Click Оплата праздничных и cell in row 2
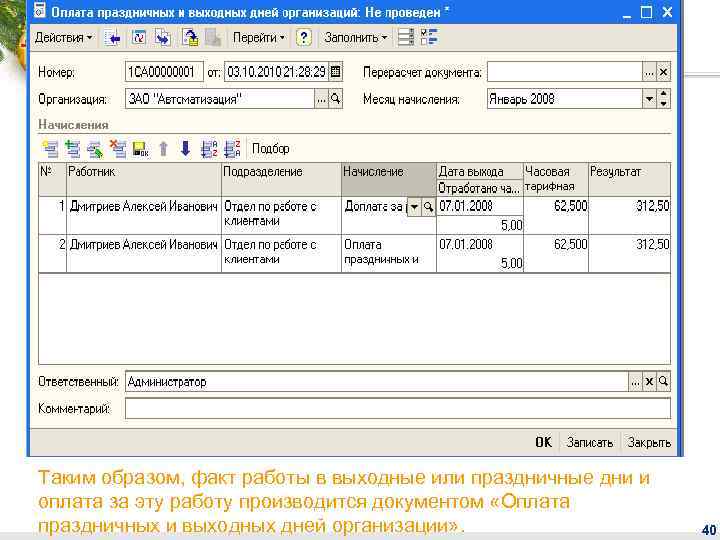Image resolution: width=720 pixels, height=540 pixels. pyautogui.click(x=388, y=252)
